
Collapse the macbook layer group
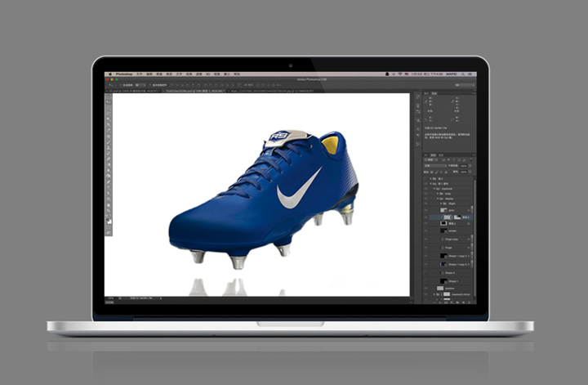pos(434,189)
